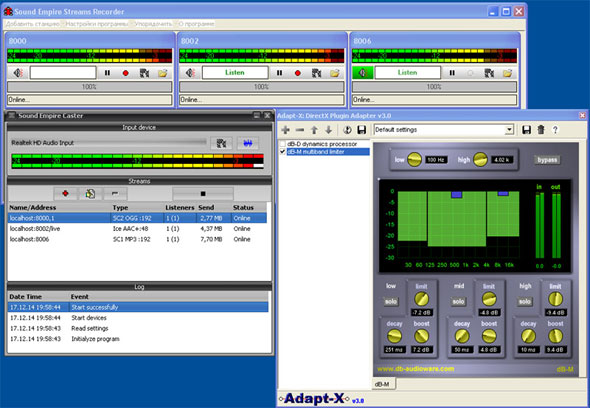Select the localhost:8006 stream row
The width and height of the screenshot is (590, 408).
click(x=137, y=239)
